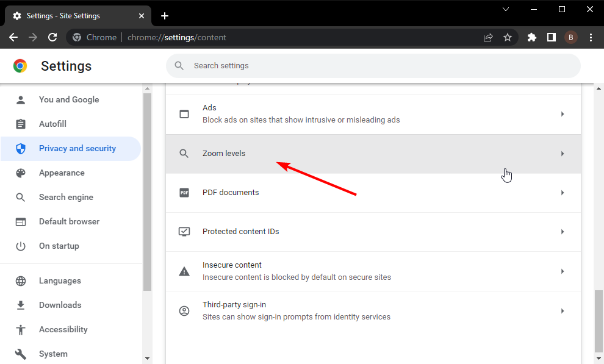The image size is (604, 364).
Task: Go back with the browser back arrow
Action: [x=13, y=37]
